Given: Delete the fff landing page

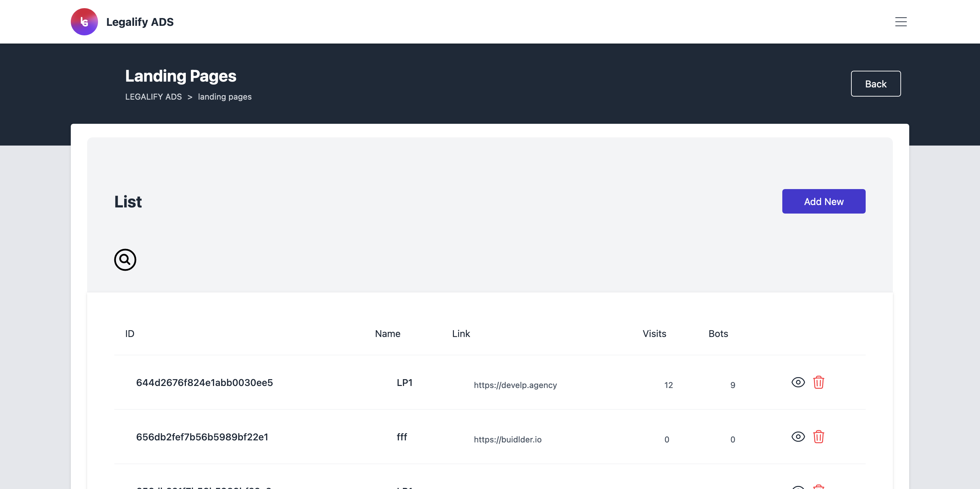Looking at the screenshot, I should click(818, 437).
